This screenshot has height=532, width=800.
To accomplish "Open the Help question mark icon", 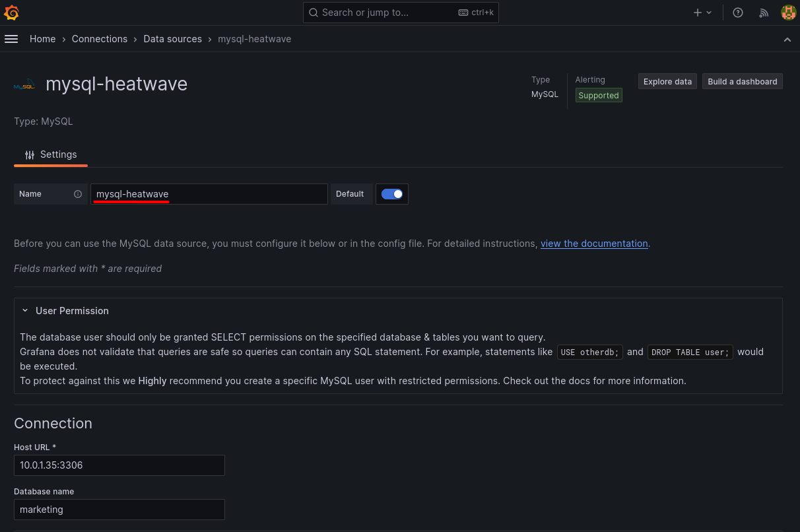I will point(738,13).
